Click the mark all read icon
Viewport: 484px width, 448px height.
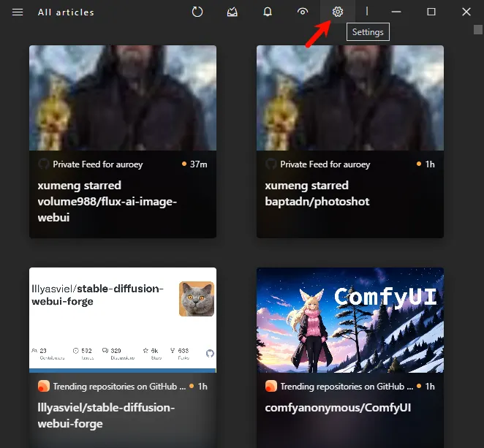(x=232, y=12)
